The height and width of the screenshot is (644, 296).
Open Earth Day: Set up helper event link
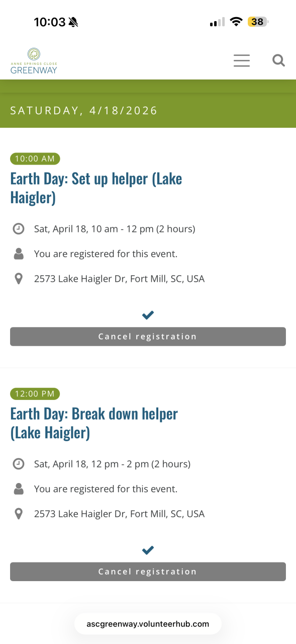tap(96, 188)
